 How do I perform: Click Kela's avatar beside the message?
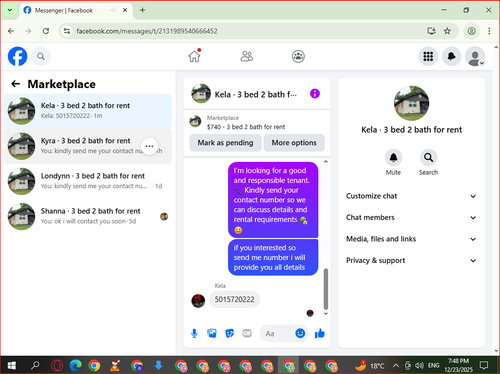pos(198,301)
